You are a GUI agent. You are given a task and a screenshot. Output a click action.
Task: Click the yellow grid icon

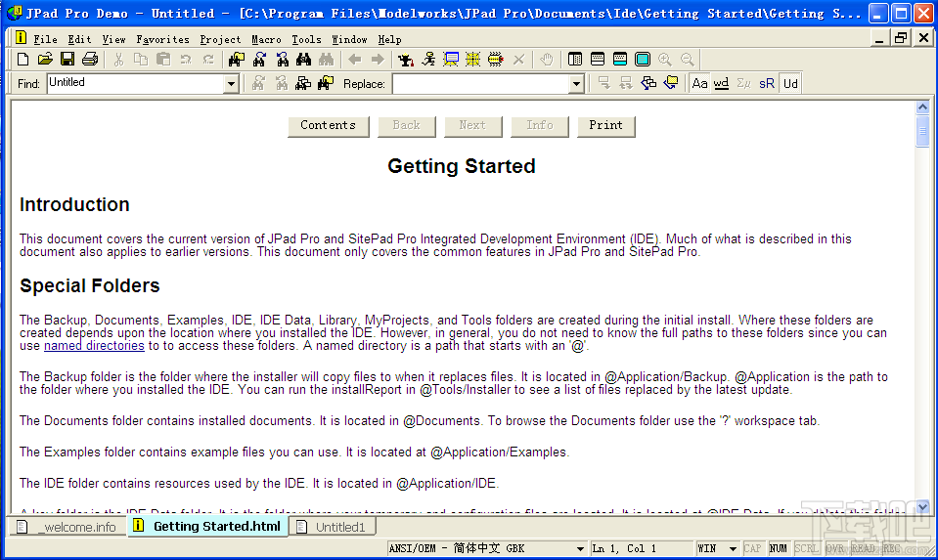pyautogui.click(x=473, y=60)
